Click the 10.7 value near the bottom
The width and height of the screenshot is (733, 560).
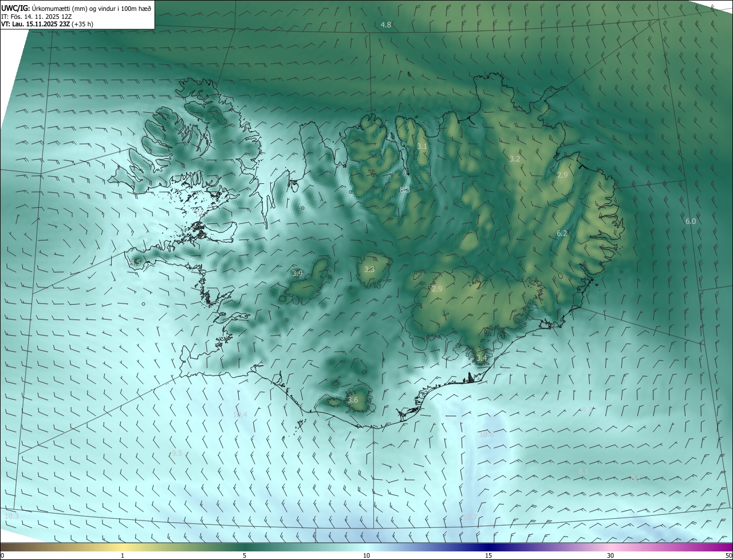[x=469, y=517]
